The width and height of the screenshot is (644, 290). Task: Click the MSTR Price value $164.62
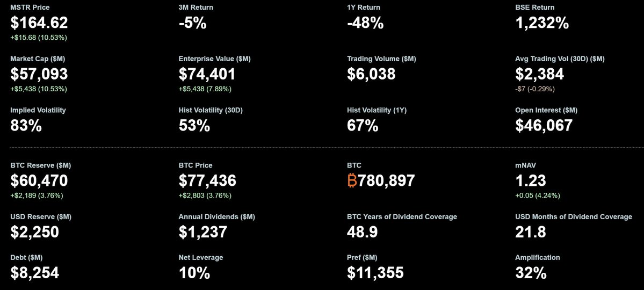click(39, 23)
